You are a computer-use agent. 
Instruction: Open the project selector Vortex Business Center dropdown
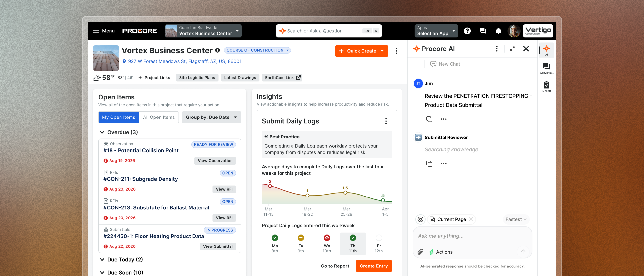[x=203, y=31]
